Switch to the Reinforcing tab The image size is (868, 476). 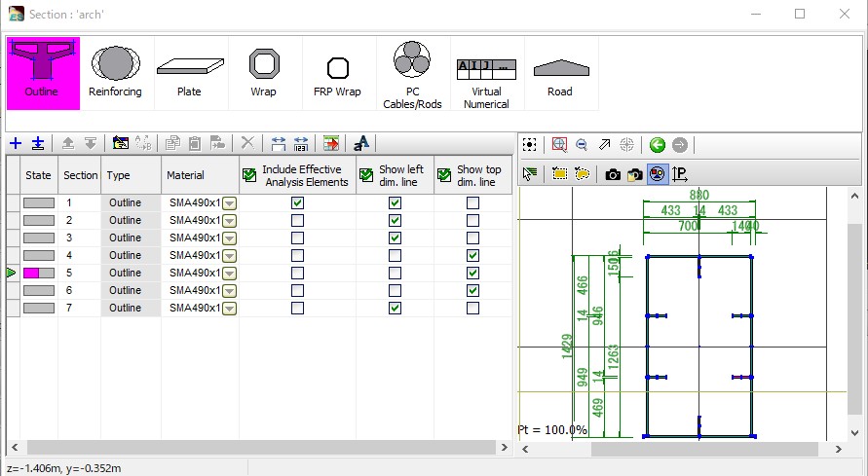pos(115,74)
